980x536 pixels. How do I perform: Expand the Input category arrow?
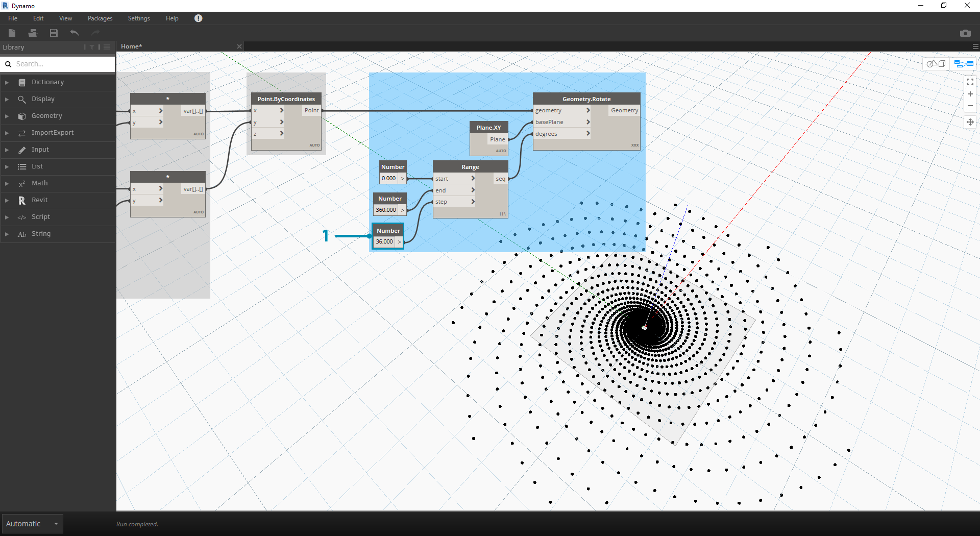[x=7, y=150]
